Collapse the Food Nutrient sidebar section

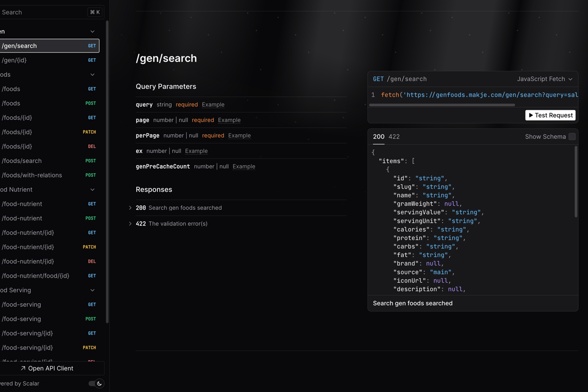93,190
